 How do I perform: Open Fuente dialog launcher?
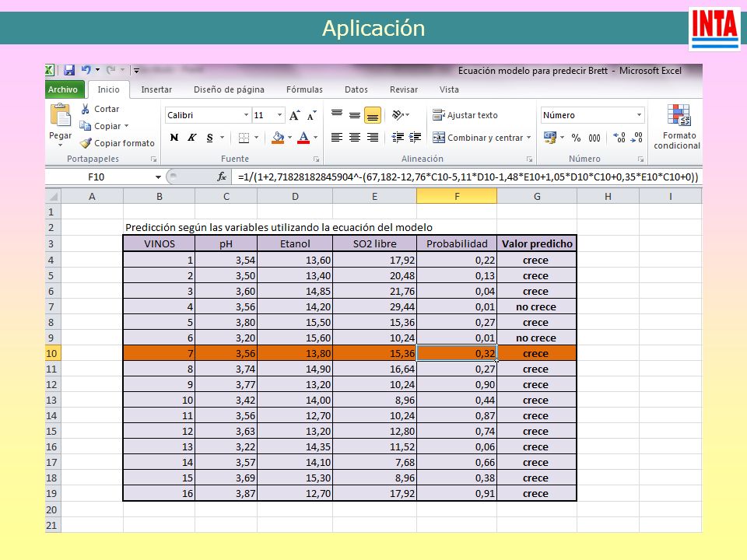(316, 159)
